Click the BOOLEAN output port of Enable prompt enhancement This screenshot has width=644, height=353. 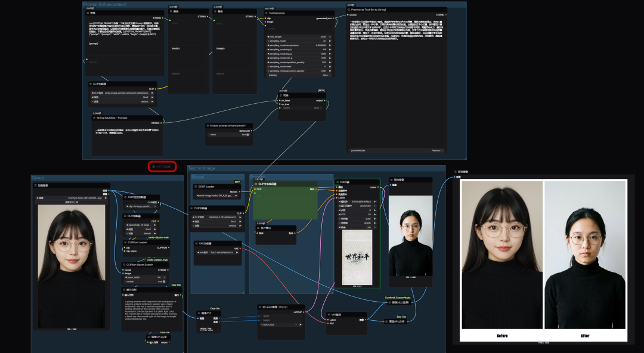pos(252,131)
